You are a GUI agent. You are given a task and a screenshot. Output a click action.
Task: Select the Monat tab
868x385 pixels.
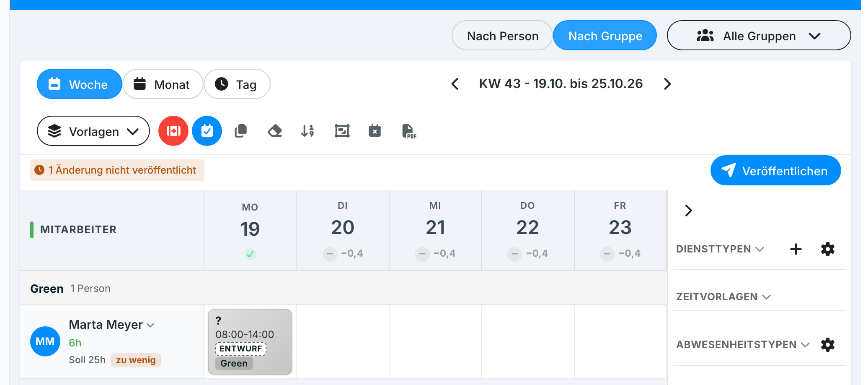pos(163,84)
